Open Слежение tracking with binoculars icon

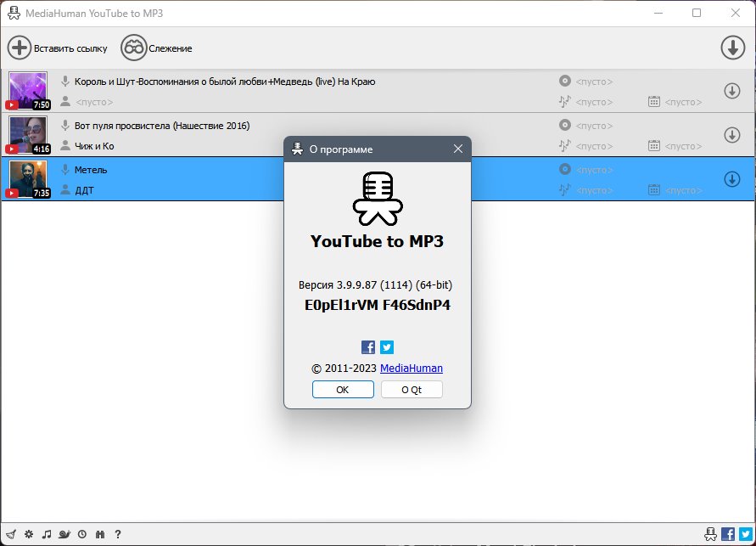pyautogui.click(x=133, y=48)
